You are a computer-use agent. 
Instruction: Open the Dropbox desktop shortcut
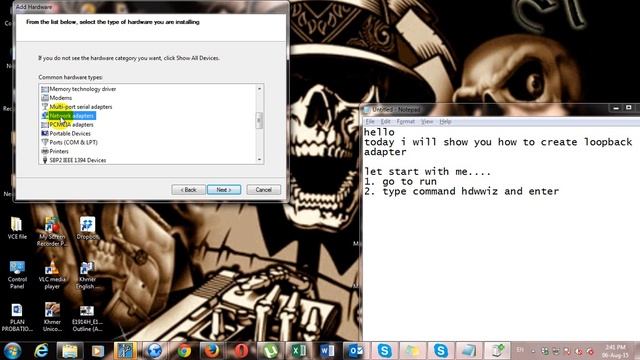(87, 228)
